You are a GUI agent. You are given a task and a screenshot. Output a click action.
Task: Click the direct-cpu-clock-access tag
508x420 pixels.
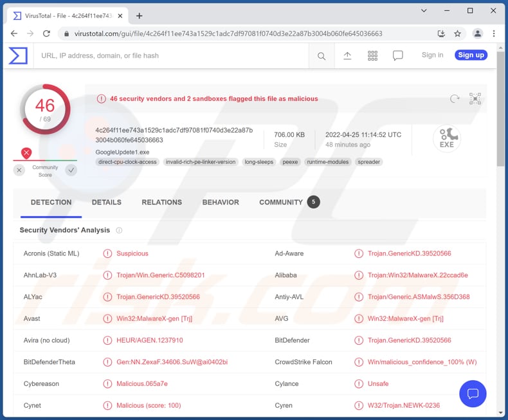tap(127, 161)
